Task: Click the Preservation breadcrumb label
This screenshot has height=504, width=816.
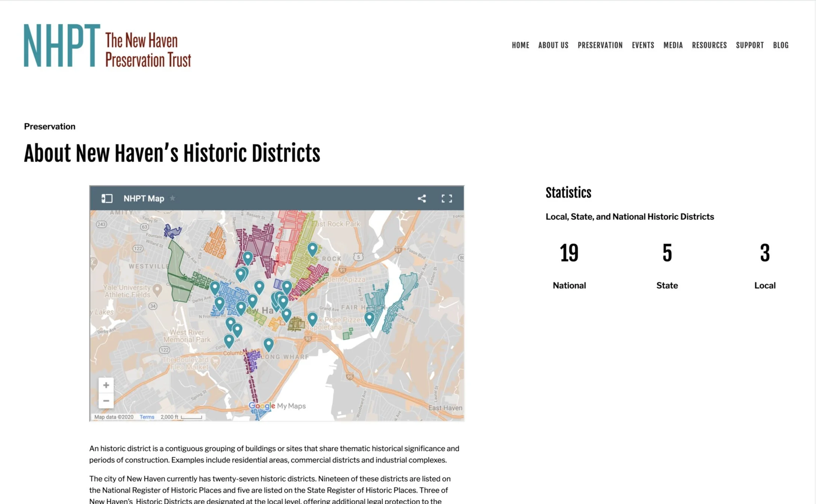Action: (50, 126)
